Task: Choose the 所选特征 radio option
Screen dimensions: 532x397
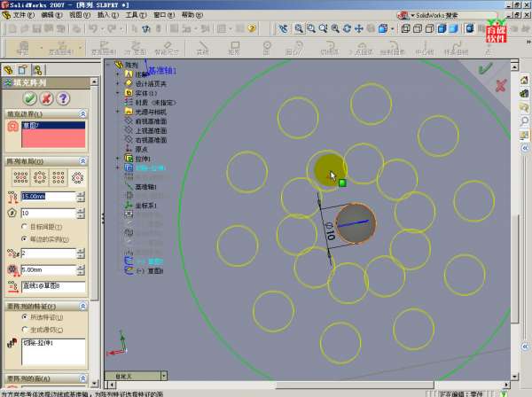Action: (23, 317)
